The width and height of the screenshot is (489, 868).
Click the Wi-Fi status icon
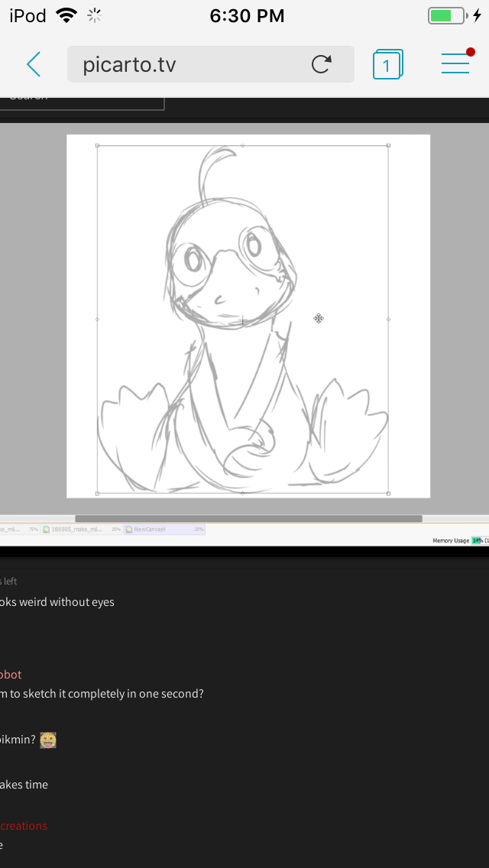click(66, 15)
